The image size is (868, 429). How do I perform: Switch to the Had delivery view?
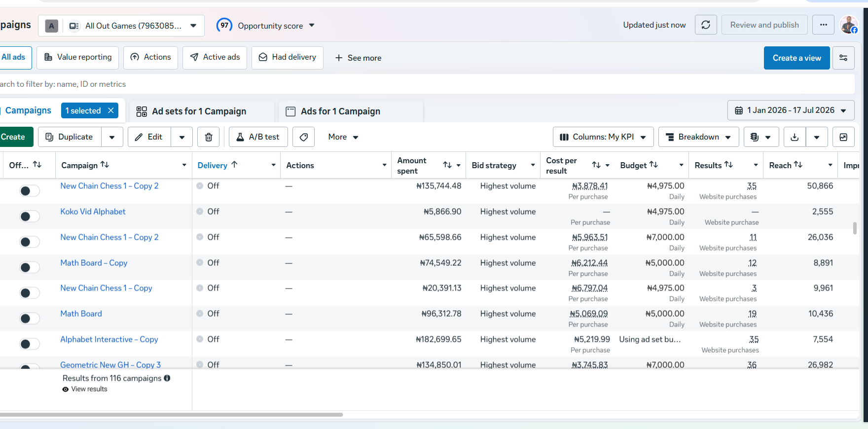(x=288, y=58)
